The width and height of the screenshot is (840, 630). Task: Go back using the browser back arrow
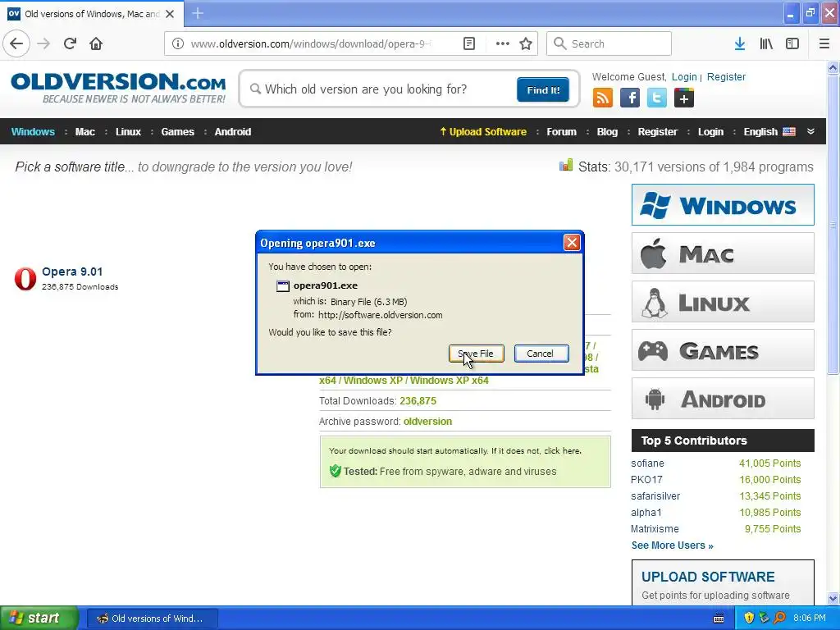point(16,43)
